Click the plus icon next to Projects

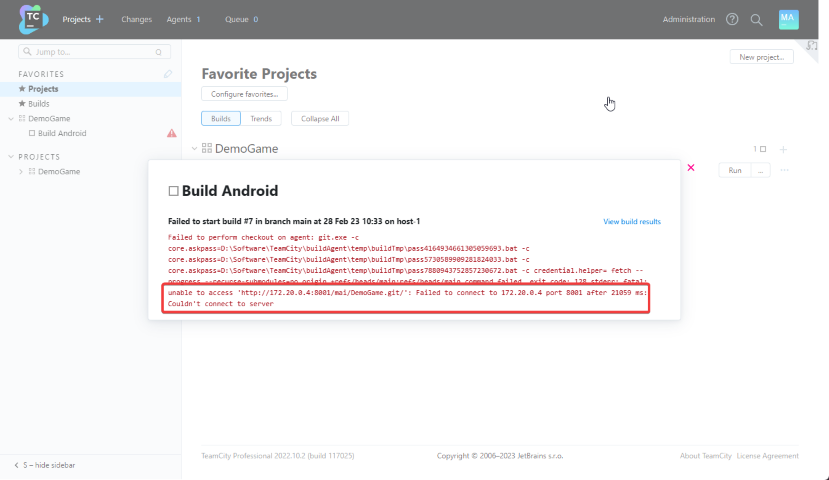point(99,19)
